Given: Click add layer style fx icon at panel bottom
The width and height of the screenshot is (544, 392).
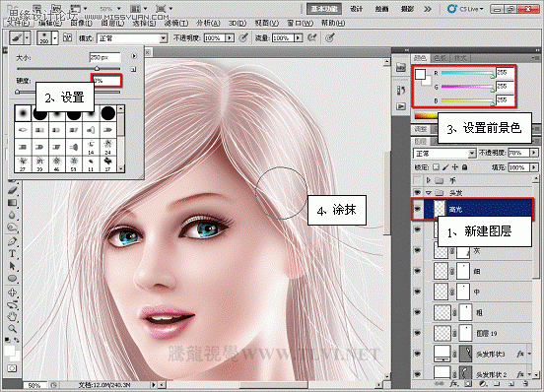Looking at the screenshot, I should click(453, 384).
